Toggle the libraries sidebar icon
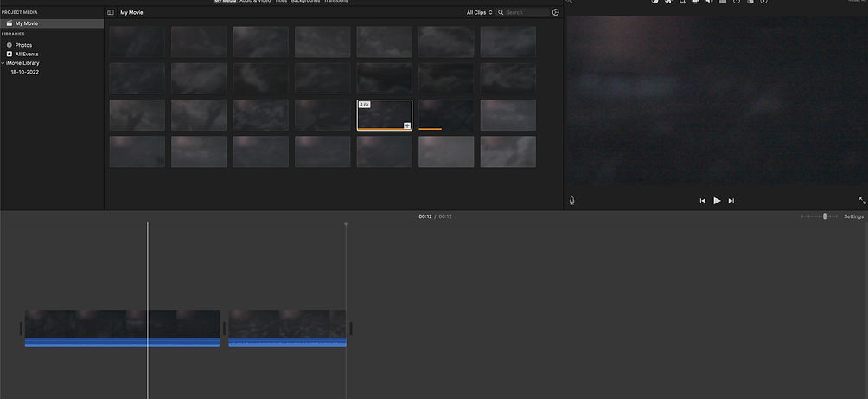 pos(111,12)
